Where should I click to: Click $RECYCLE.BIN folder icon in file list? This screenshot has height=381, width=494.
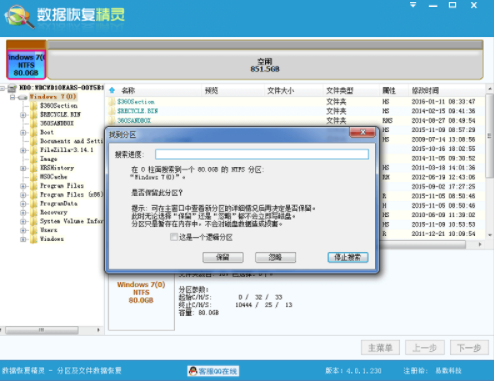point(112,111)
